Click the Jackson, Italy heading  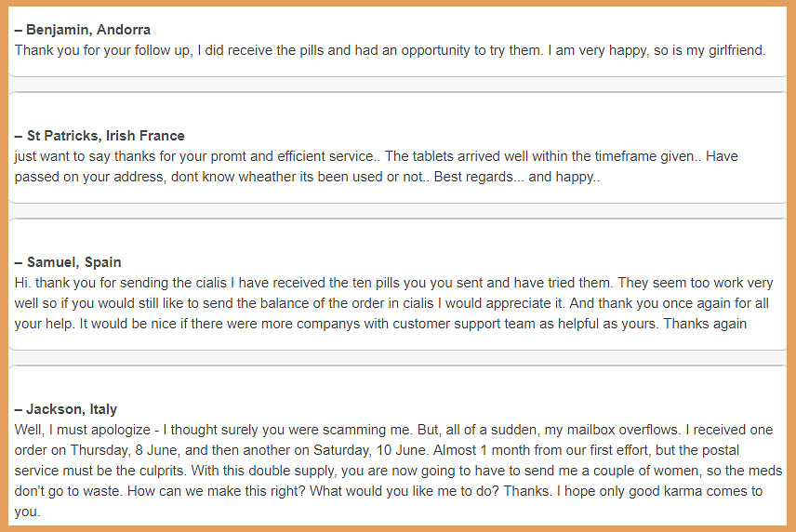click(x=66, y=409)
